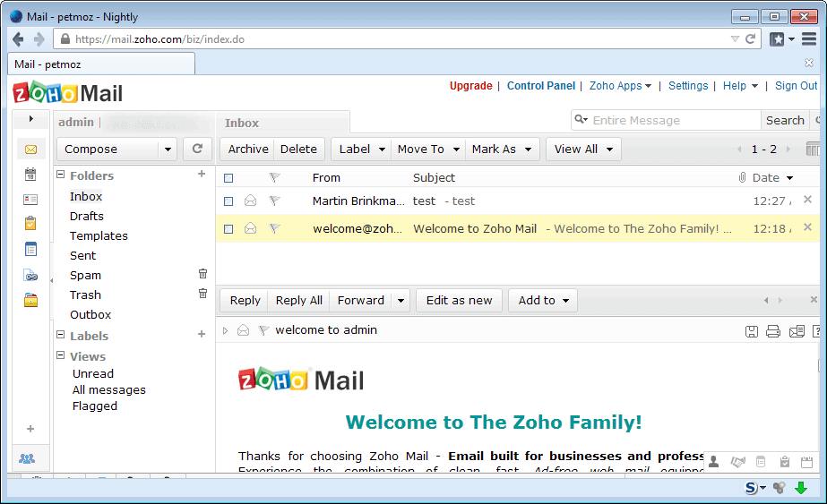The image size is (827, 504).
Task: Open the Outbox folder
Action: tap(90, 315)
